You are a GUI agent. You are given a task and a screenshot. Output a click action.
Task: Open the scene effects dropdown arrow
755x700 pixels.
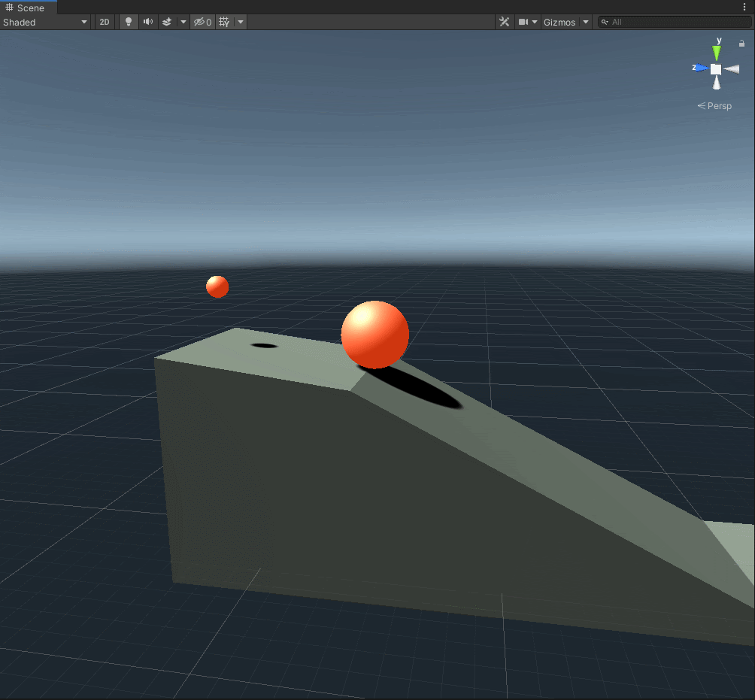click(183, 22)
